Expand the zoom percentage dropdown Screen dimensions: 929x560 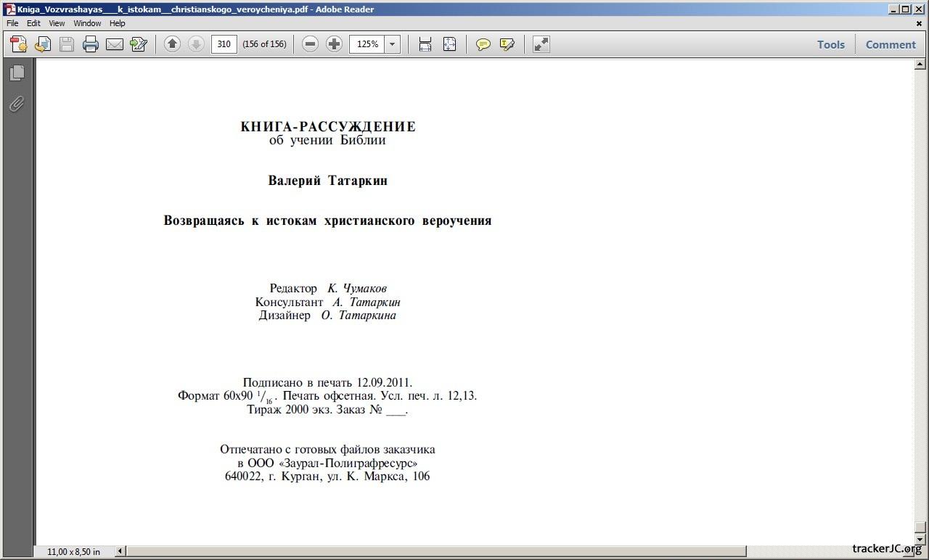point(393,44)
